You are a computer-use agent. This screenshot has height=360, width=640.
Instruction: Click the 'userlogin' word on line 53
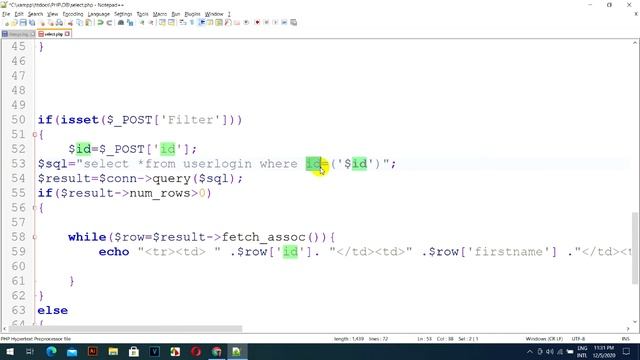coord(217,164)
